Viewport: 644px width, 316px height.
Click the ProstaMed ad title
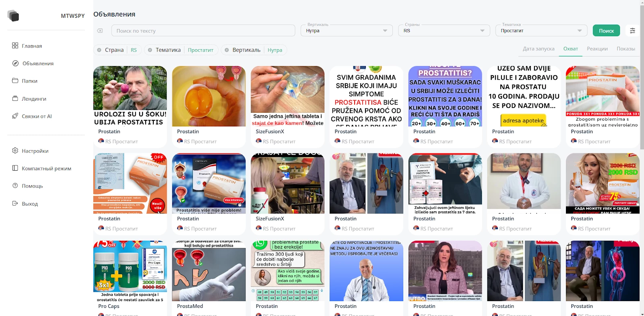pos(190,306)
